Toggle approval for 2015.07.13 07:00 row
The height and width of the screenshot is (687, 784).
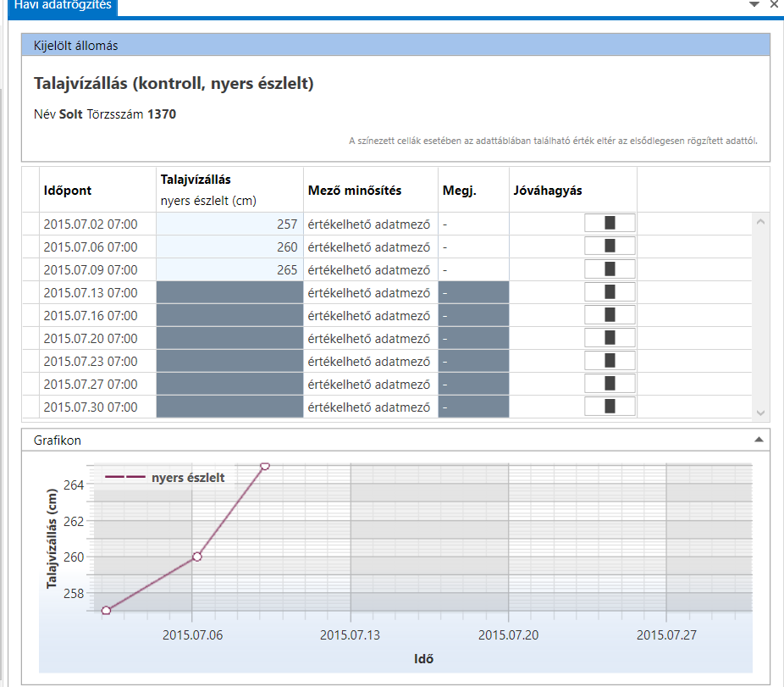pos(610,292)
